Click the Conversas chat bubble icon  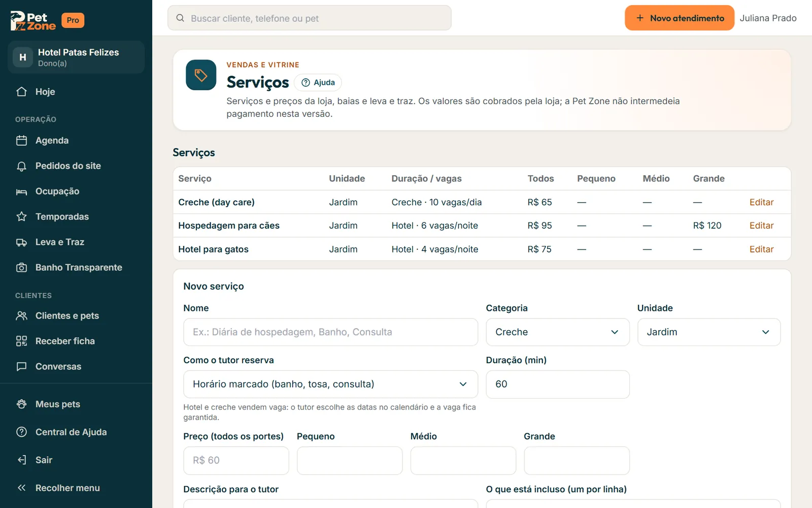click(x=21, y=366)
